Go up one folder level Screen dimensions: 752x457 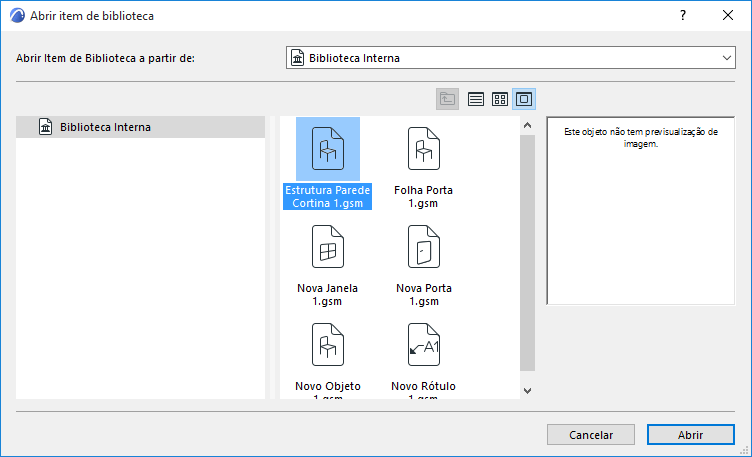tap(447, 99)
